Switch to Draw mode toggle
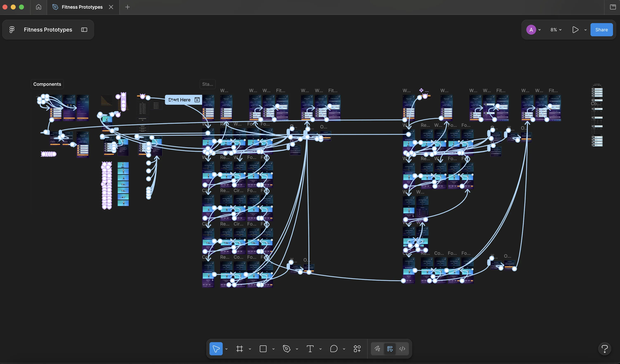Viewport: 620px width, 364px height. pos(377,349)
